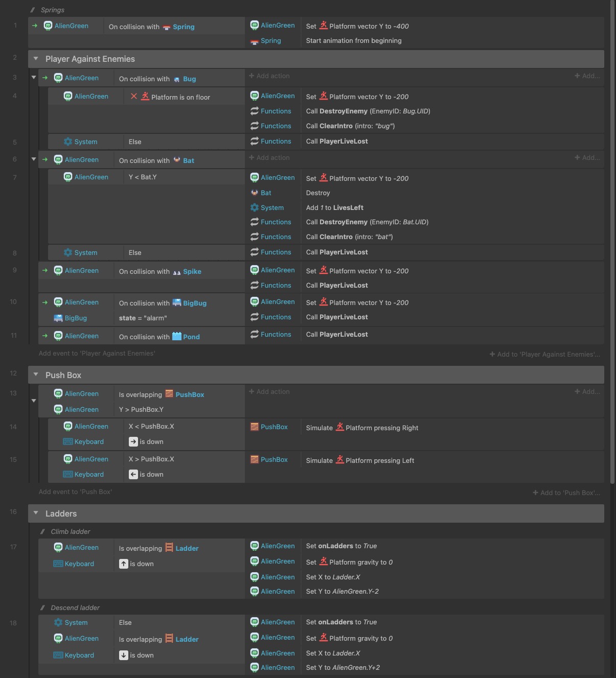
Task: Click 'Add event to Push Box' link
Action: [x=75, y=492]
